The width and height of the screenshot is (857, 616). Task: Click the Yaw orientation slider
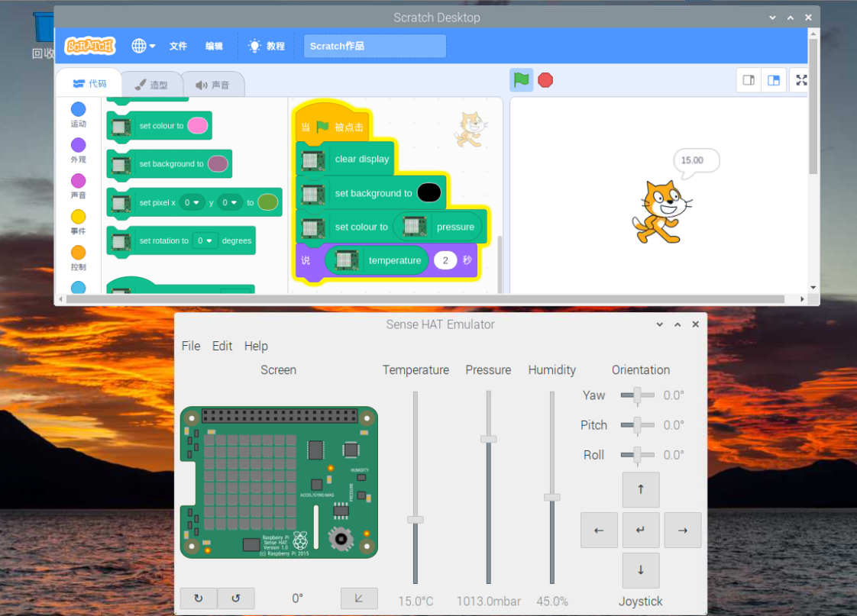(637, 395)
